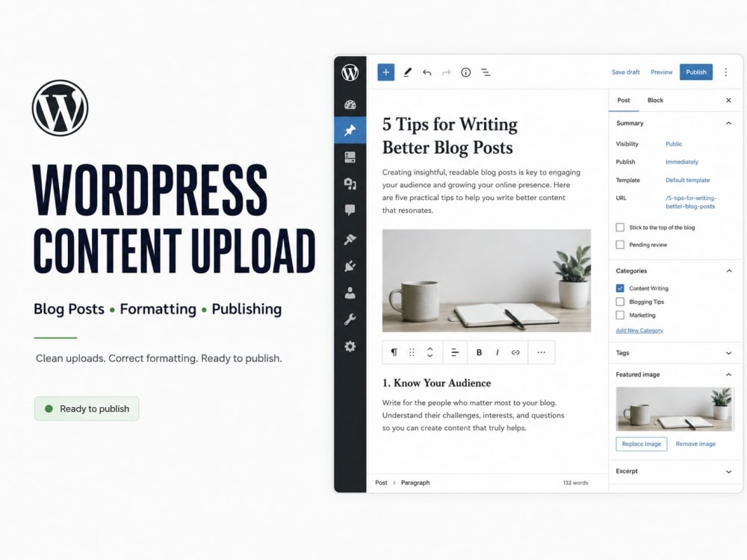Click Paragraph in the bottom breadcrumb
The image size is (747, 560).
click(415, 482)
